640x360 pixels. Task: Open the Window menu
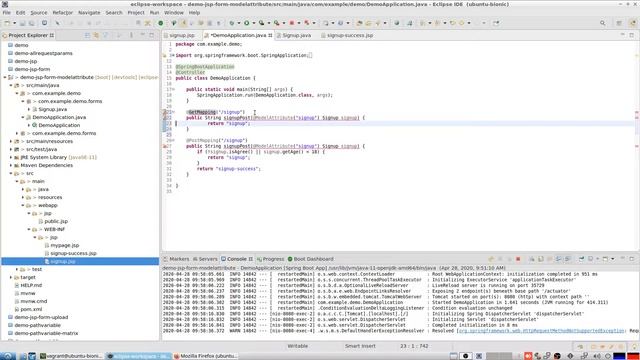[174, 13]
